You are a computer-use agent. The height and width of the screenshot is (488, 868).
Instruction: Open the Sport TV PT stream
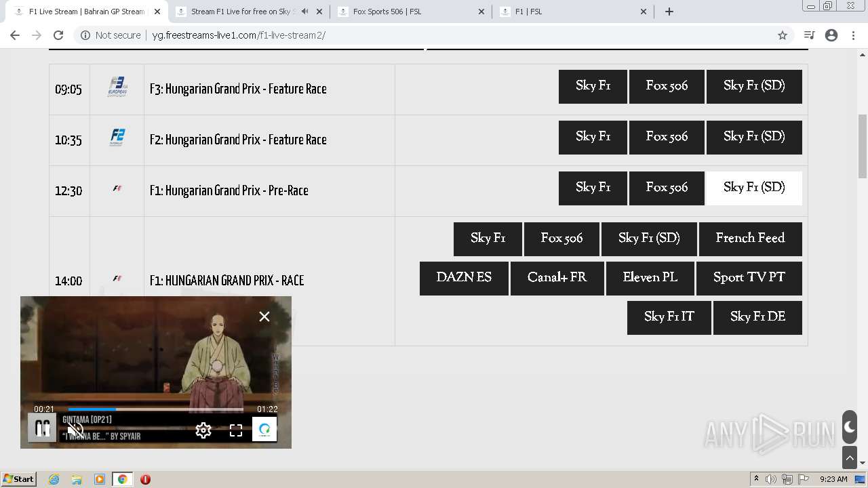[x=749, y=278]
